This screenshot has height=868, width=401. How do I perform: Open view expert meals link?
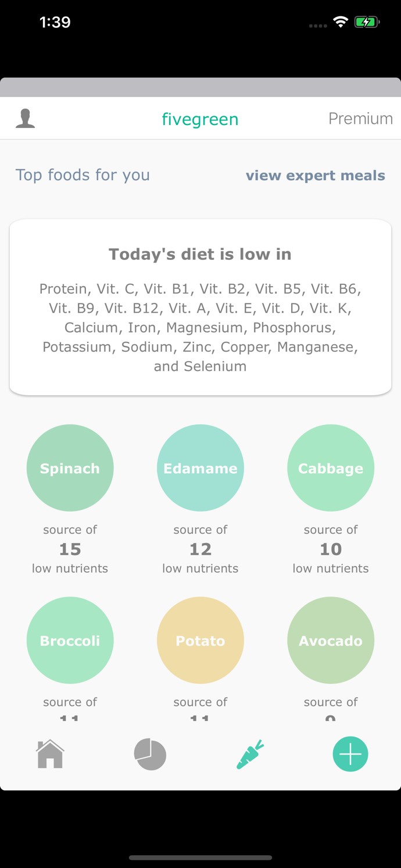tap(315, 176)
